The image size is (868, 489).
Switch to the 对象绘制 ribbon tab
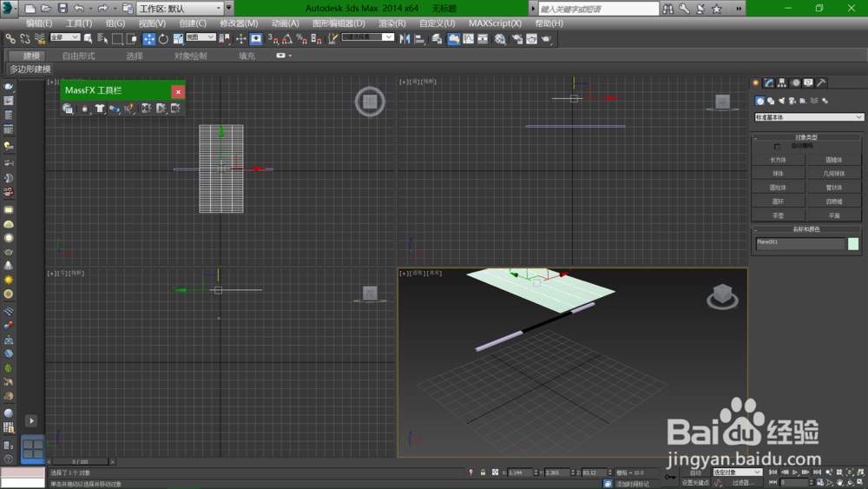(x=190, y=56)
